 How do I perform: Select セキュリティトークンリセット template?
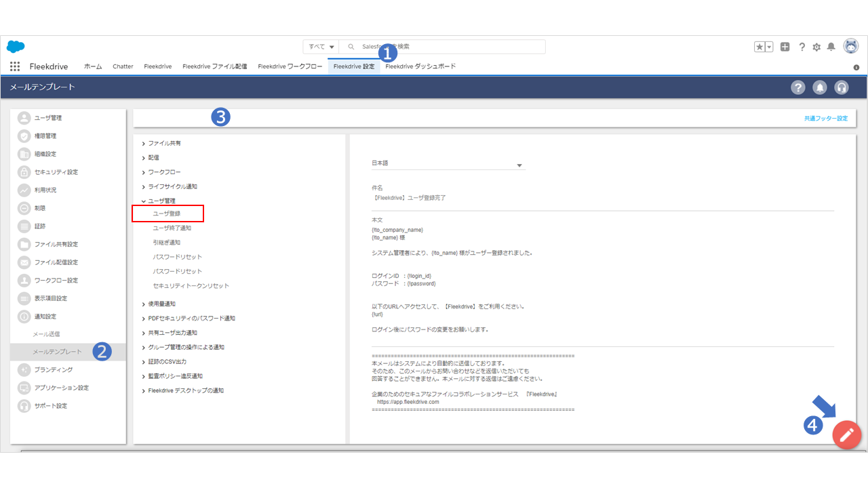(191, 285)
